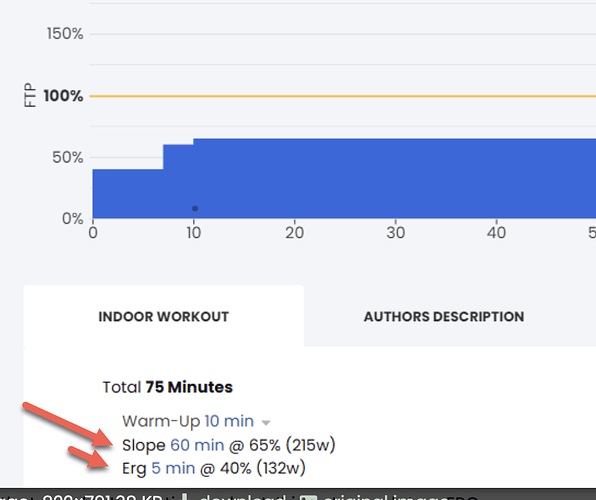Click the Total 75 Minutes heading
This screenshot has height=500, width=596.
168,387
